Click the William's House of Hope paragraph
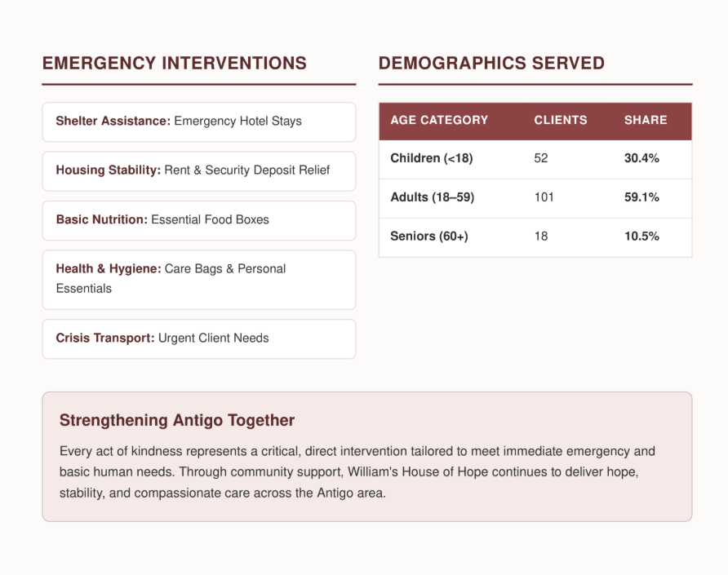The height and width of the screenshot is (575, 728). click(x=357, y=472)
